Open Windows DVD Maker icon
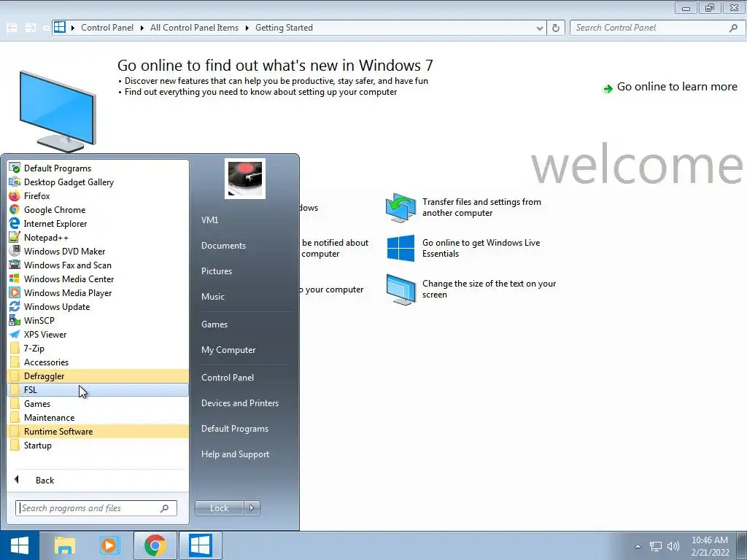Image resolution: width=747 pixels, height=560 pixels. 15,251
